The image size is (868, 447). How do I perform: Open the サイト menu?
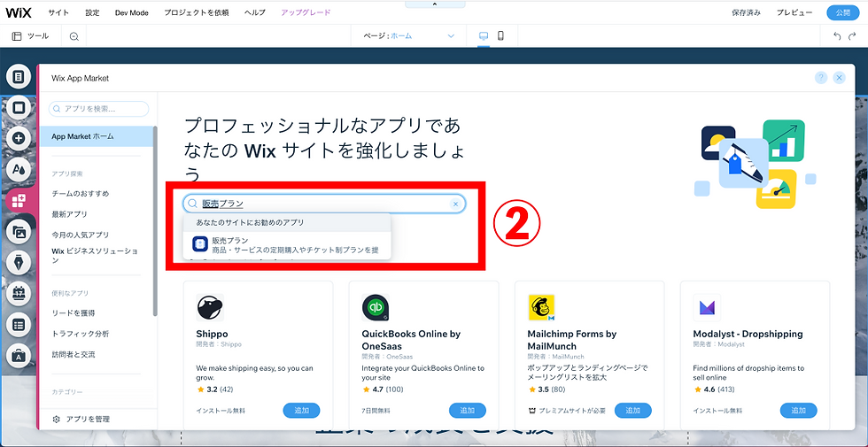[58, 12]
